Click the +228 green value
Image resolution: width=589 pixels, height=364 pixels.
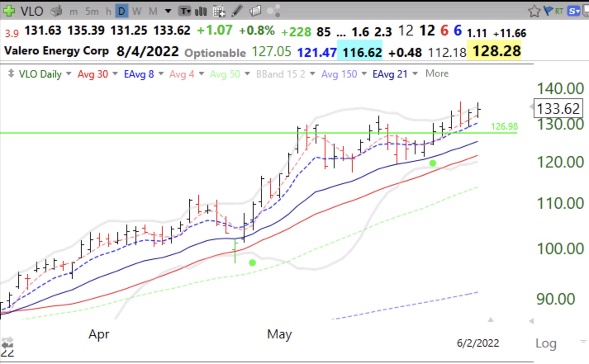(296, 31)
